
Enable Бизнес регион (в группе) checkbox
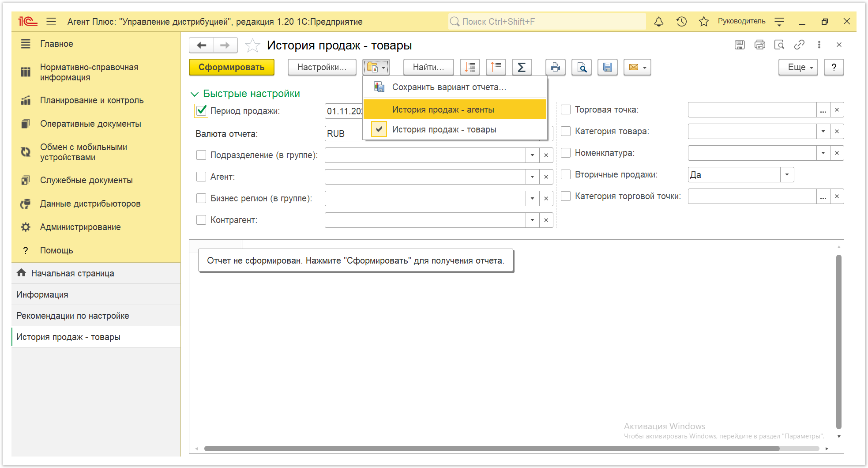point(201,198)
